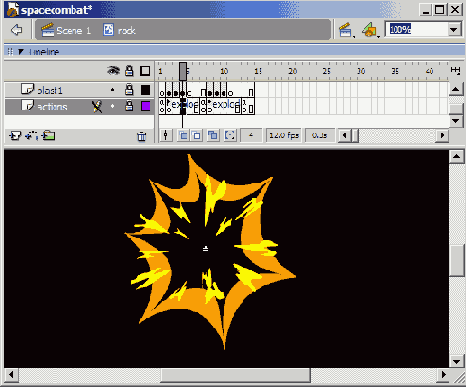Open the Edit Symbols menu icon
The width and height of the screenshot is (466, 387).
(370, 30)
